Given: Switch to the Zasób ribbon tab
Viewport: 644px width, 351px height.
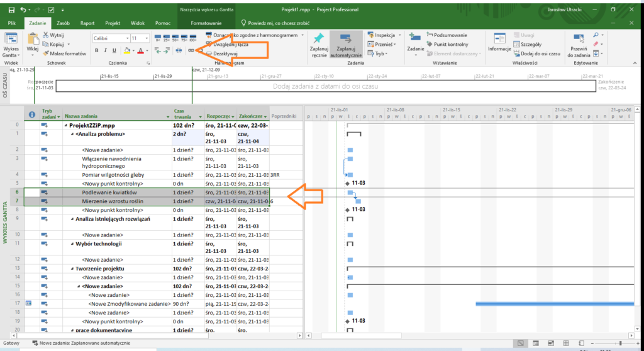Looking at the screenshot, I should [x=63, y=23].
